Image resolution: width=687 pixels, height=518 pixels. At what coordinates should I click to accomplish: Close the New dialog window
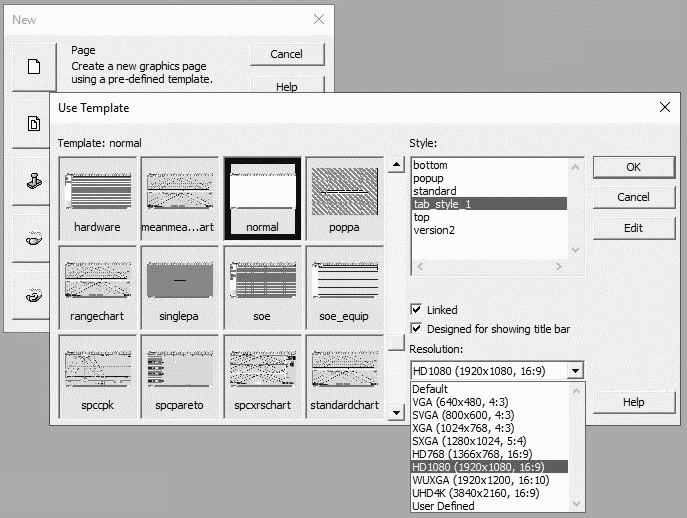point(319,19)
